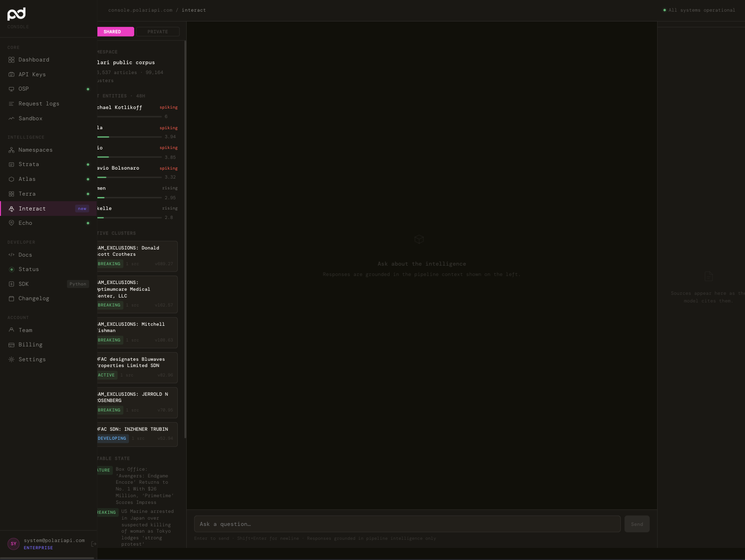
Task: Click the Settings gear icon
Action: pos(11,359)
